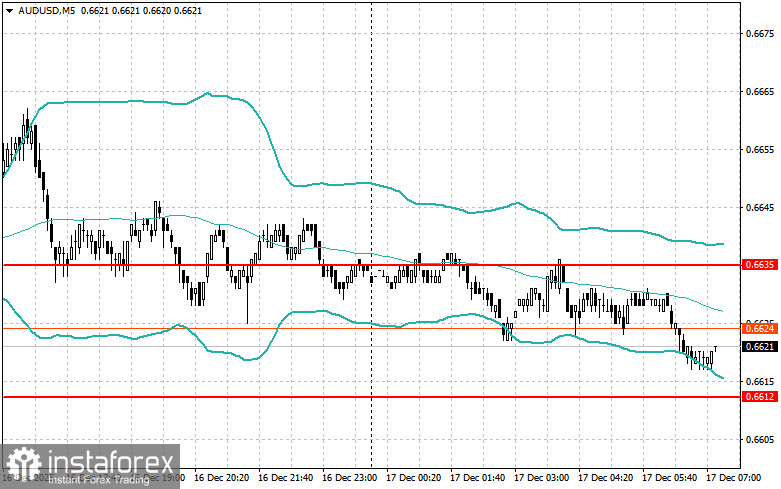Click the 17 Dec 07:00 time label
Screen dimensions: 781x489
click(733, 478)
